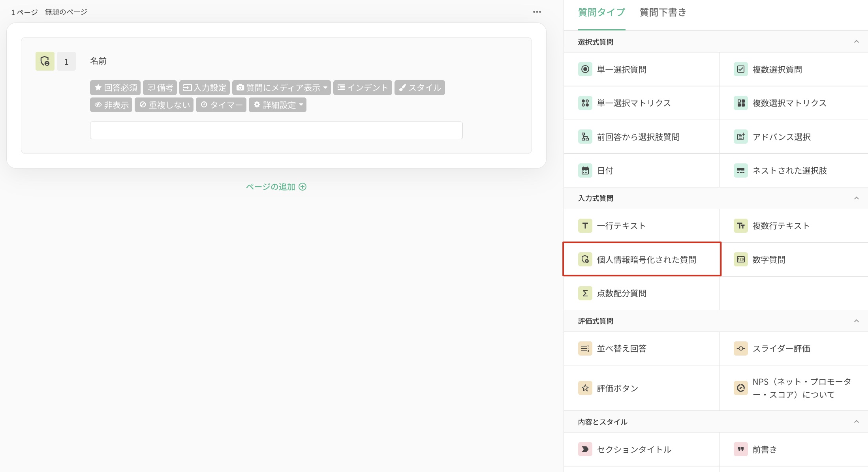Add スライダー評価 slider question icon
Screen dimensions: 868x472
tap(740, 348)
